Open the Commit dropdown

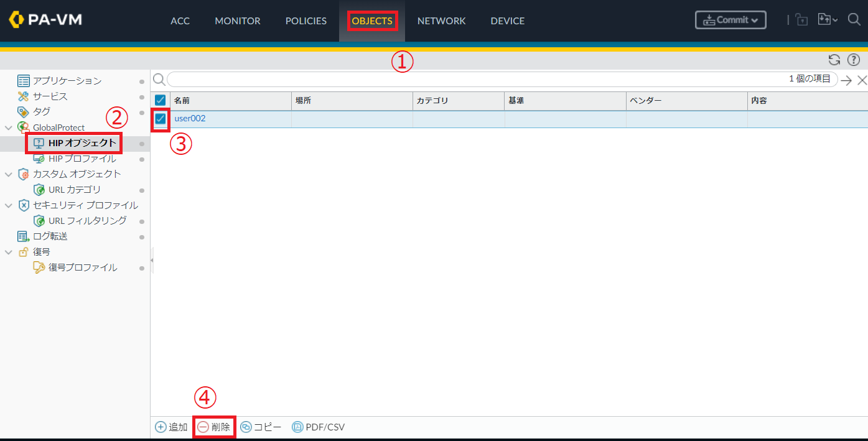click(x=730, y=20)
